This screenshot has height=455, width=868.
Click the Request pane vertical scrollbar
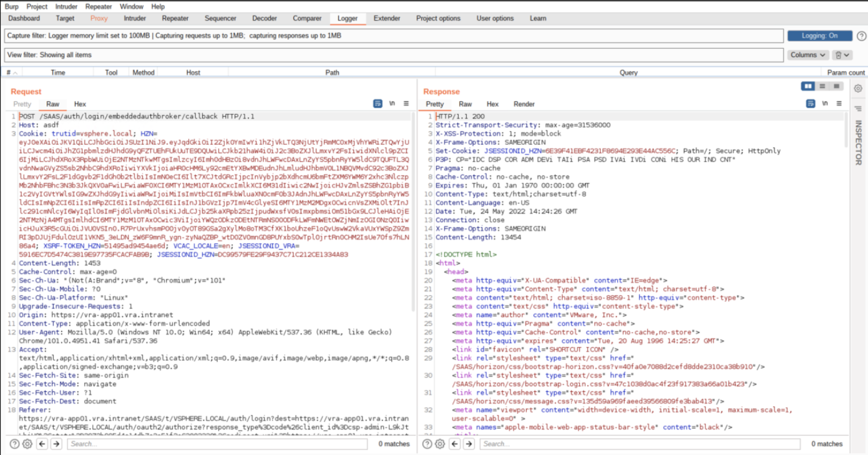coord(414,212)
